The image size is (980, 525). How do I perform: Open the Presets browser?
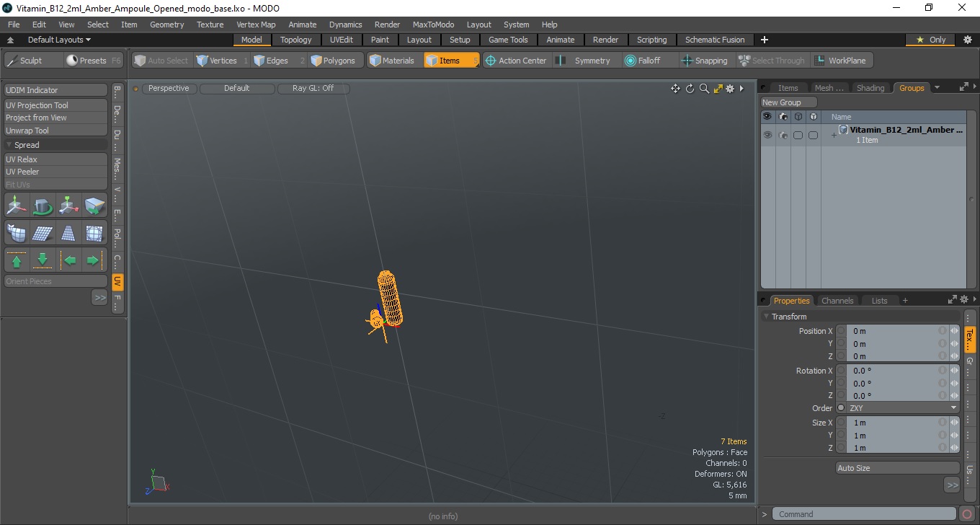tap(94, 61)
